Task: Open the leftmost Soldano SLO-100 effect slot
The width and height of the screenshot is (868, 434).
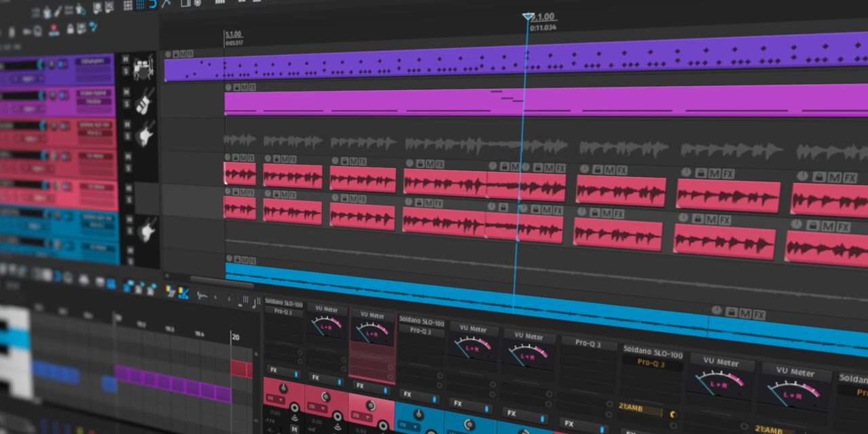Action: pyautogui.click(x=283, y=302)
